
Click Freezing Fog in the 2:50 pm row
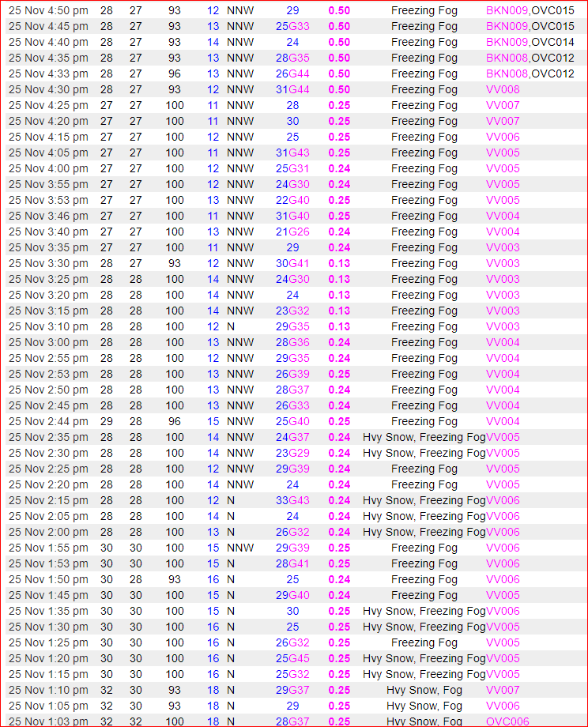click(x=424, y=390)
